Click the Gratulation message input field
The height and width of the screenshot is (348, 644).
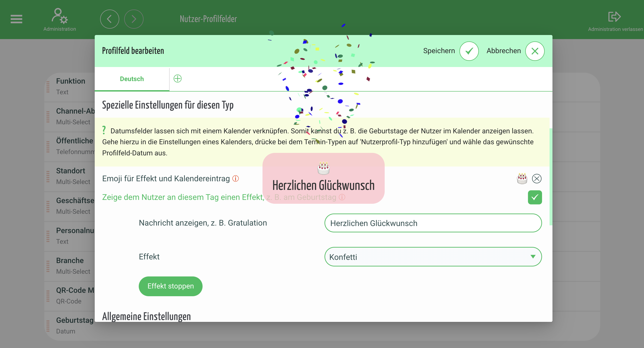click(x=433, y=223)
